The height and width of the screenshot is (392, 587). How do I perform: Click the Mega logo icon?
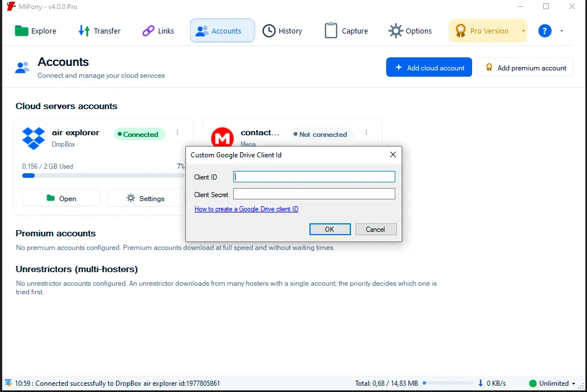coord(222,137)
